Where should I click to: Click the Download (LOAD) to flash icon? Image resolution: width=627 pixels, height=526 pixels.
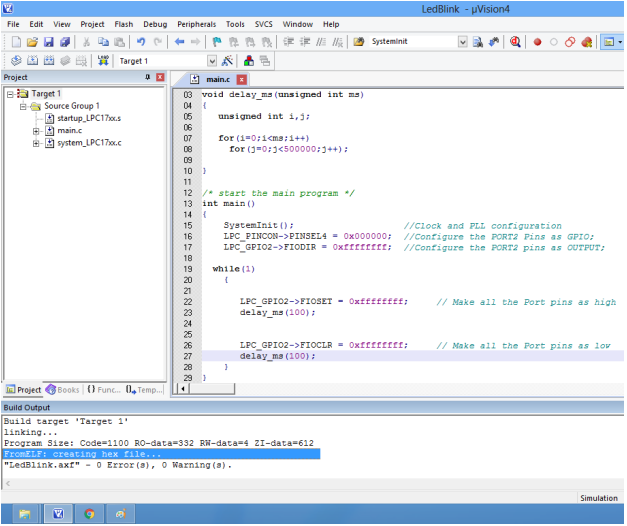(x=103, y=61)
